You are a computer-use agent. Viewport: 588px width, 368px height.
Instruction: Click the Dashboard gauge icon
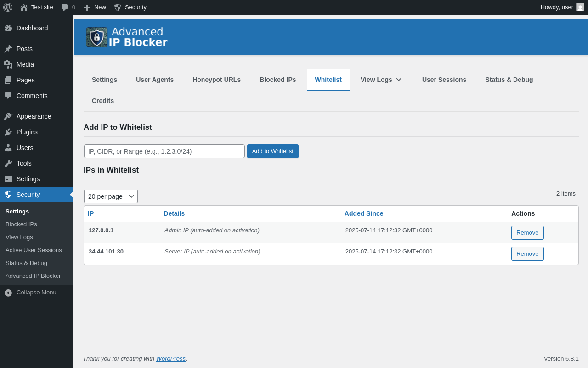[x=8, y=28]
